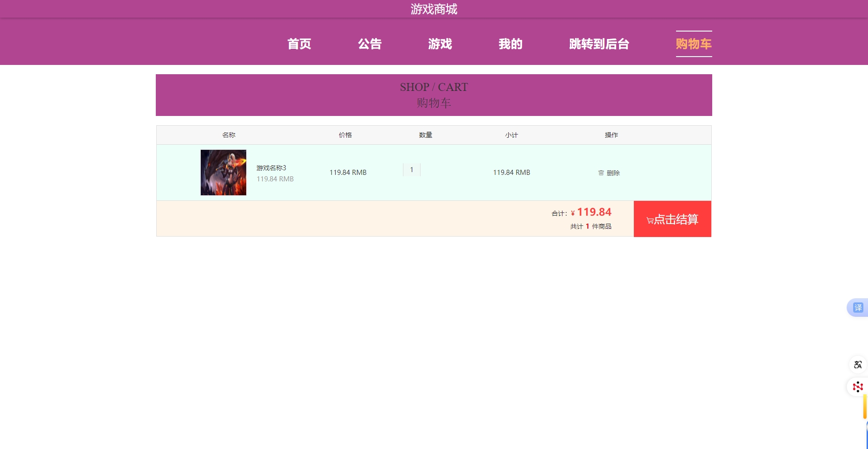868x449 pixels.
Task: Click 跳转到后台 in the navigation bar
Action: (x=599, y=44)
